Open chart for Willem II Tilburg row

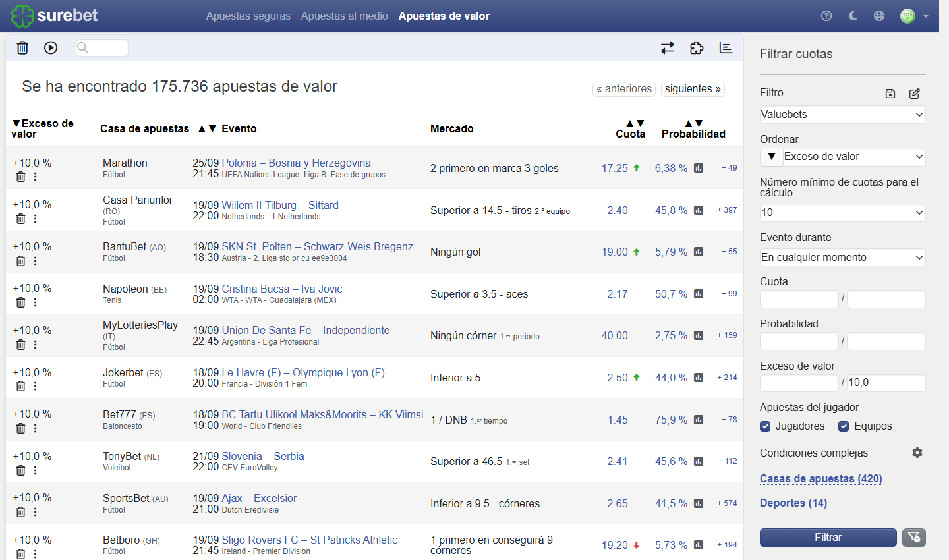click(x=699, y=210)
